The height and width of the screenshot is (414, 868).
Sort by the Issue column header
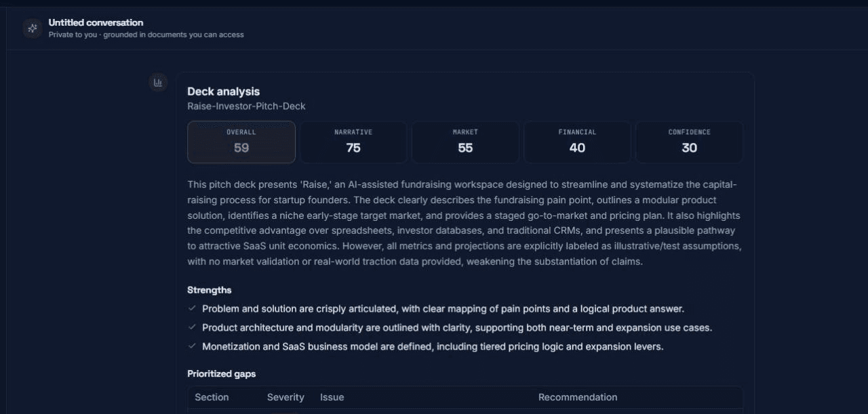tap(332, 397)
